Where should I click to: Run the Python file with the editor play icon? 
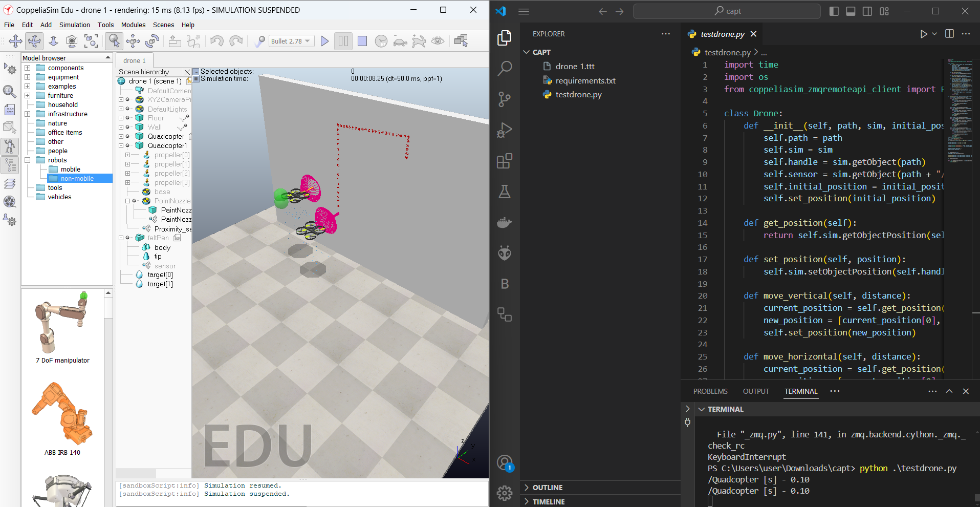[x=923, y=34]
